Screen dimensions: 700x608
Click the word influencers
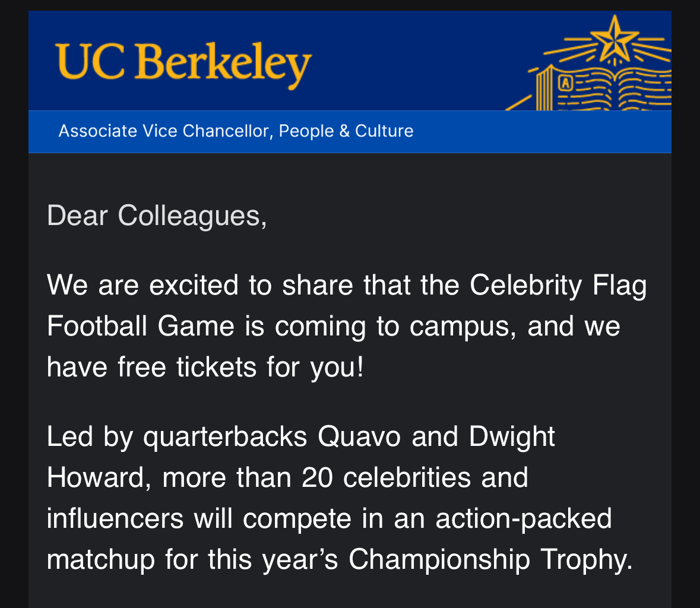click(115, 518)
